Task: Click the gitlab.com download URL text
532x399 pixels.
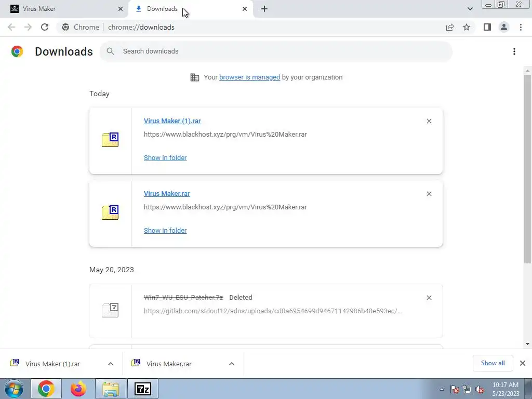Action: [273, 311]
